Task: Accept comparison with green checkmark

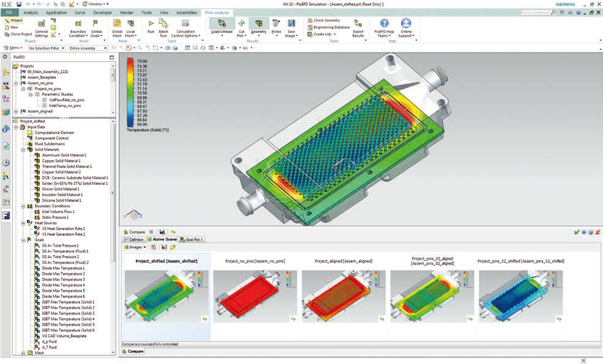Action: 576,232
